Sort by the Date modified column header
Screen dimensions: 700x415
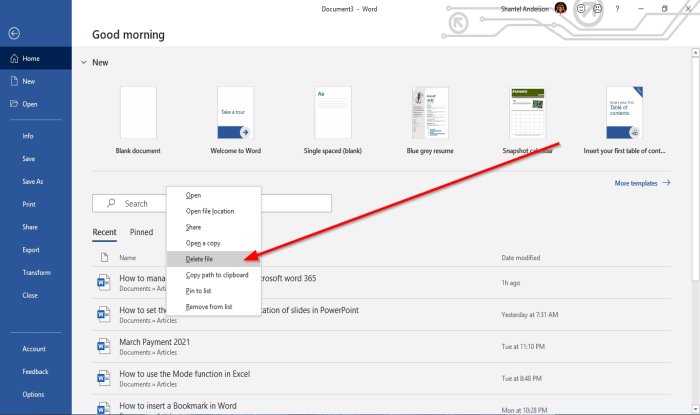pyautogui.click(x=521, y=258)
